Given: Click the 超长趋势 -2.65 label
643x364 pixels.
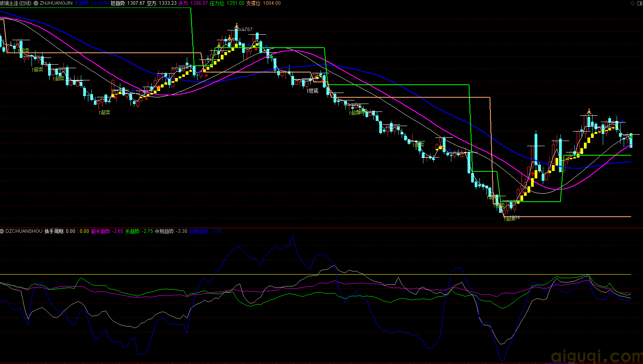Looking at the screenshot, I should coord(107,231).
